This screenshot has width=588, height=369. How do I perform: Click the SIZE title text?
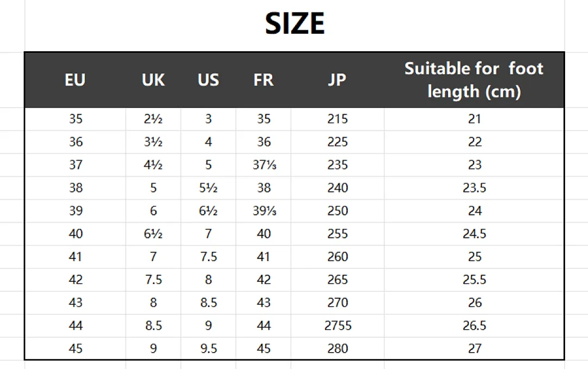pos(295,23)
